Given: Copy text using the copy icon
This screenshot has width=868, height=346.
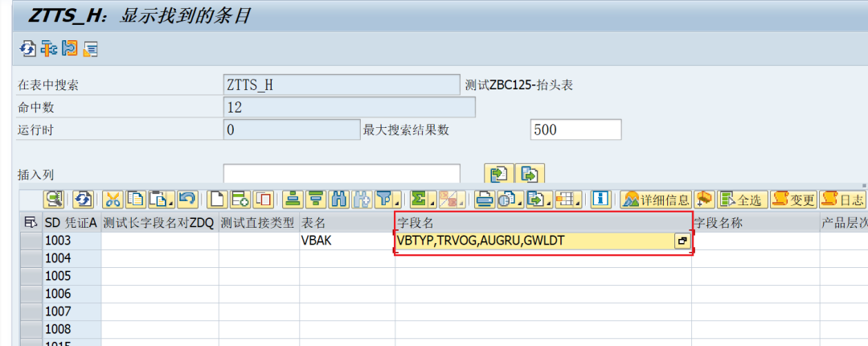Looking at the screenshot, I should 136,200.
